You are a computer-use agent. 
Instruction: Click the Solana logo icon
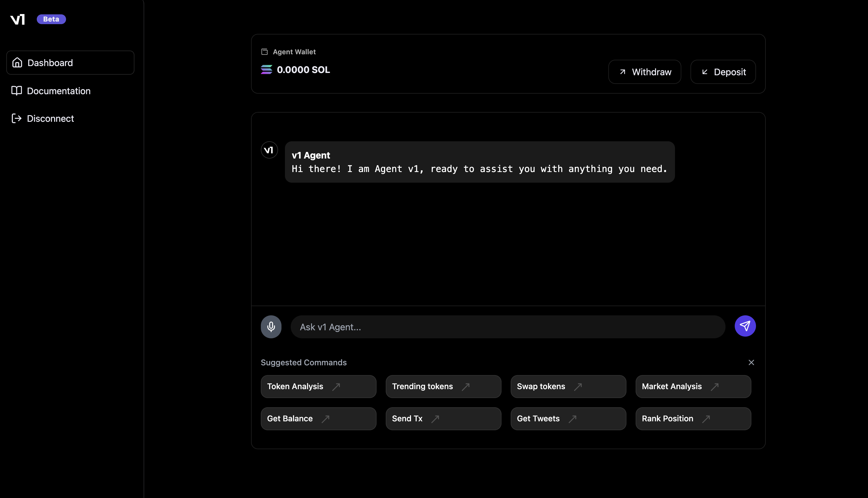point(267,70)
